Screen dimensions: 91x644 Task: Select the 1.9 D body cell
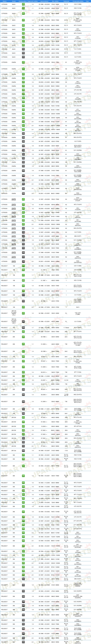point(66,451)
